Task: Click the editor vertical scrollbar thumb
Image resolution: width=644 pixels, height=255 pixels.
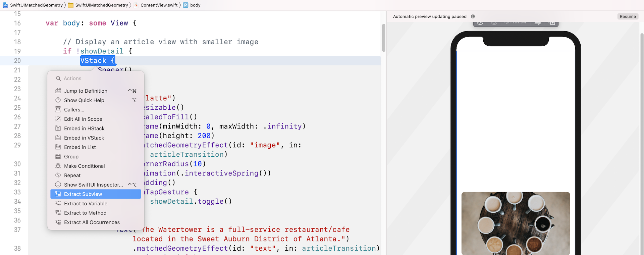Action: pos(383,38)
